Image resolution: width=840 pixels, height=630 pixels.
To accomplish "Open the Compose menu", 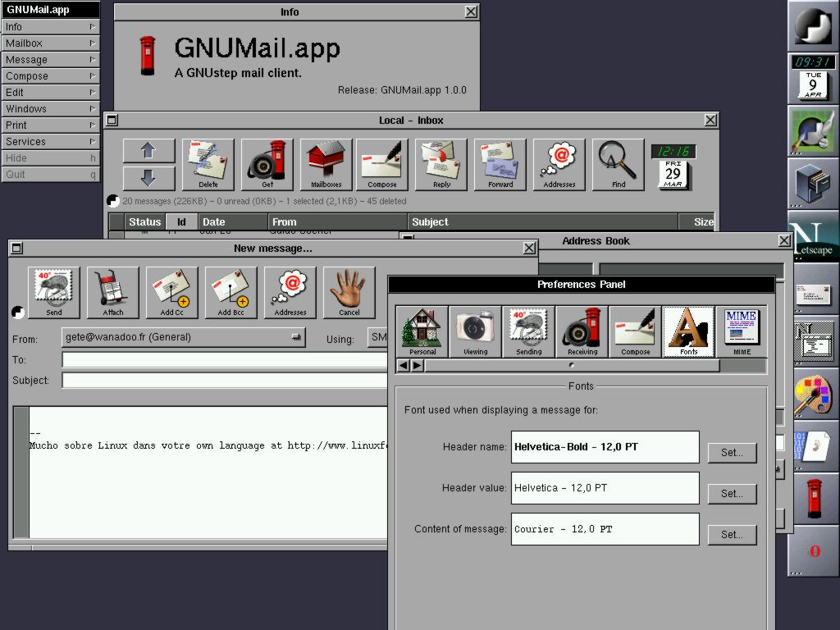I will click(50, 75).
